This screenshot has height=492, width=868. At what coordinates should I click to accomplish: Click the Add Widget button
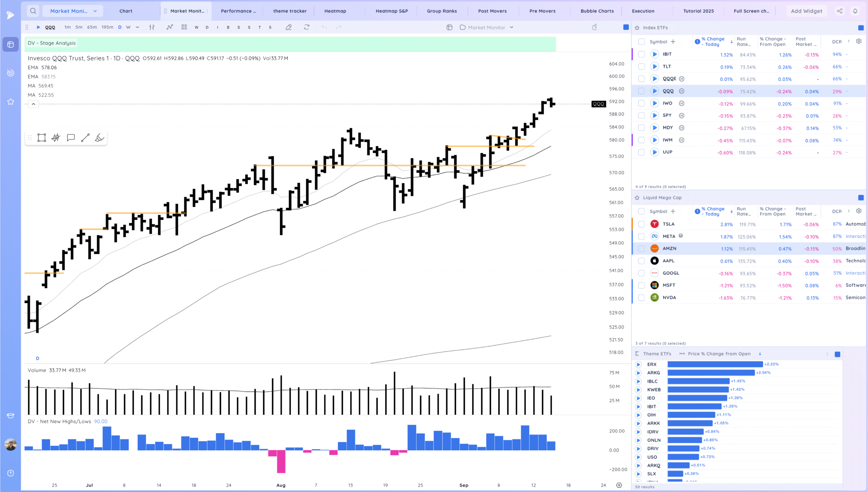[806, 11]
